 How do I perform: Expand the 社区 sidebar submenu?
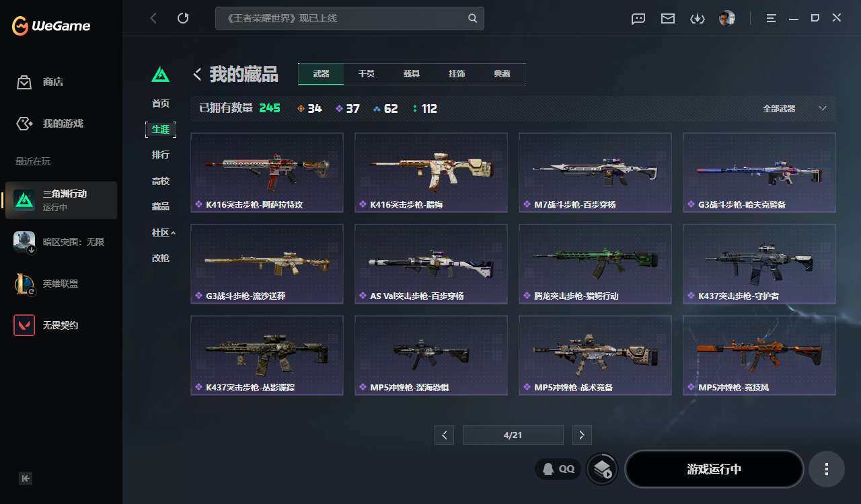tap(163, 233)
